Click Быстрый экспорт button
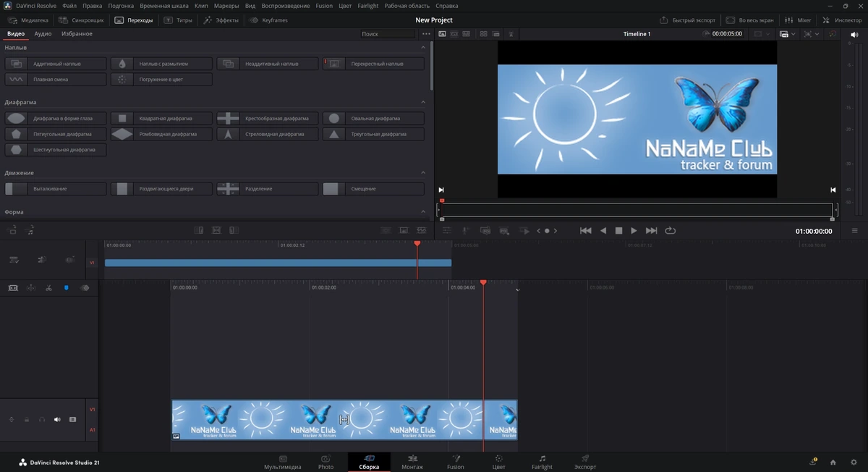Screen dimensions: 868x472 [x=687, y=20]
